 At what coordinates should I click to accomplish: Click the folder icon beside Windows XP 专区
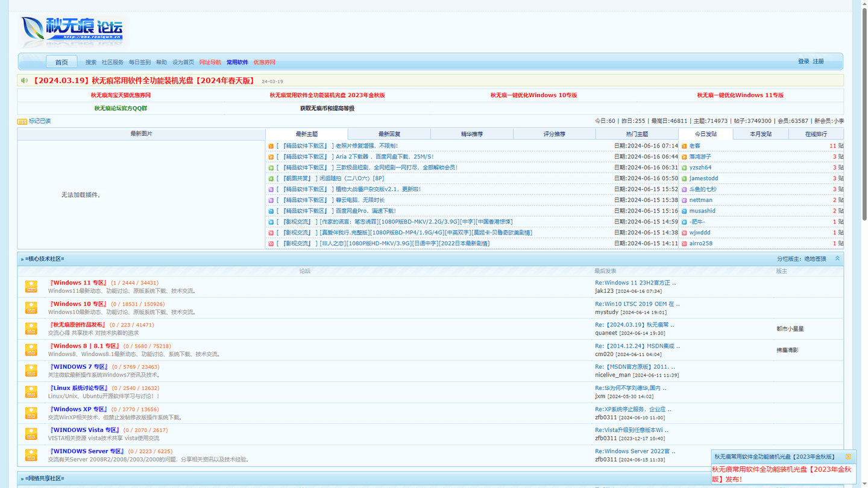tap(31, 413)
